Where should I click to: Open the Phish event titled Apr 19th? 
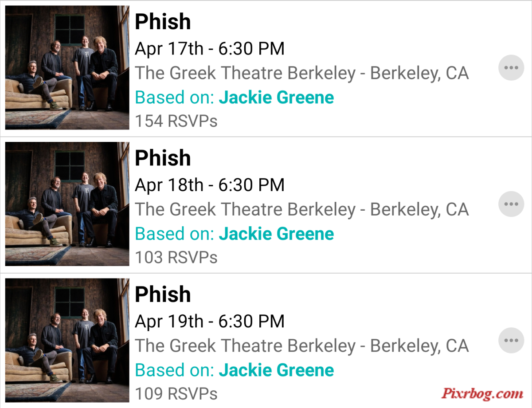pos(163,294)
